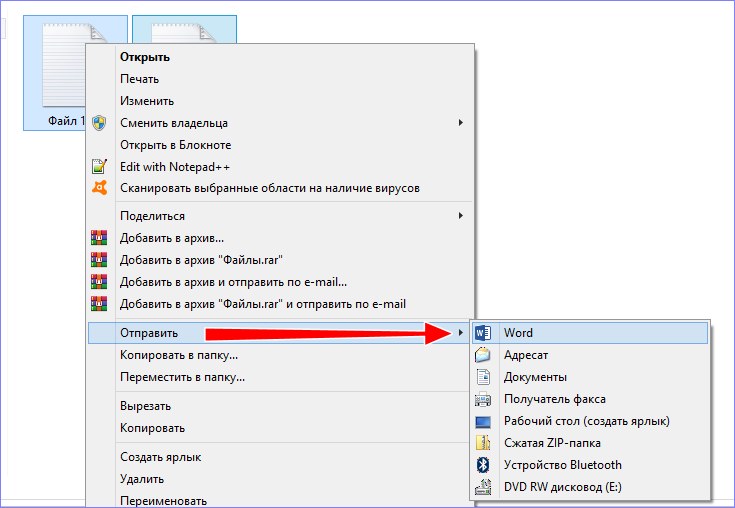Open the Поделиться menu entry
Screen dimensions: 735x508
[280, 216]
